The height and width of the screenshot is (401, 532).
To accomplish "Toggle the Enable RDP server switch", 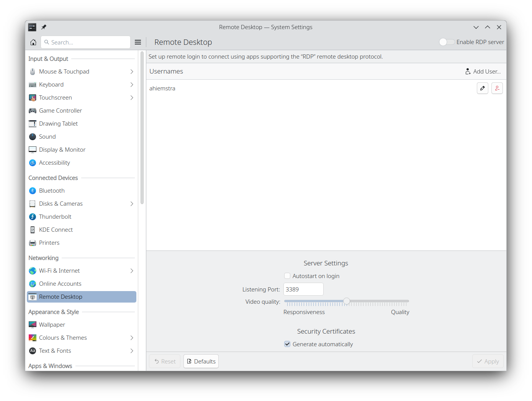I will (x=447, y=42).
